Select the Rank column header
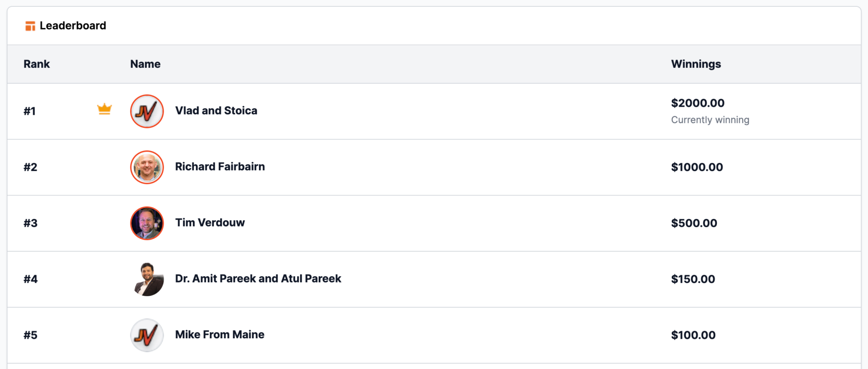Screen dimensions: 868x369 click(x=37, y=64)
